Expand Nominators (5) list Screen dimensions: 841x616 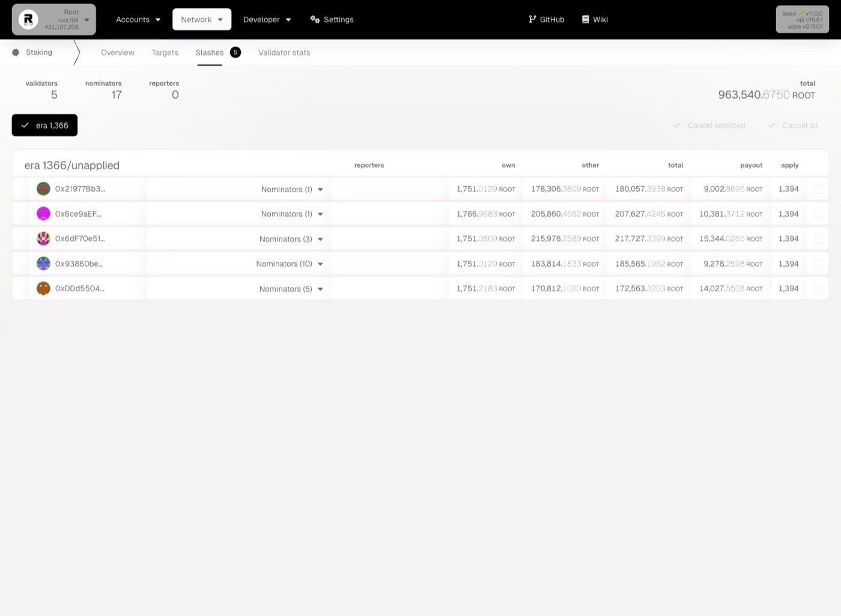click(291, 289)
